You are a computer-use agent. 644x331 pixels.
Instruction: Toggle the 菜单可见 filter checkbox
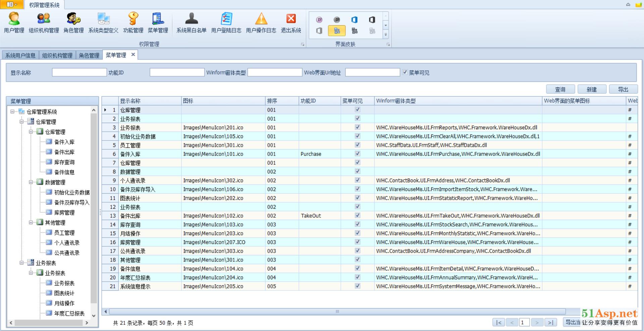coord(405,72)
